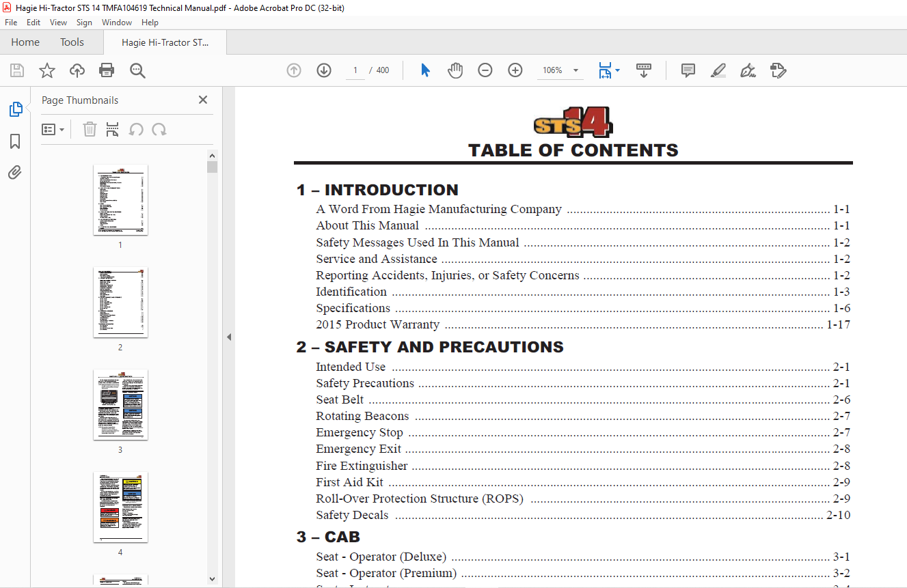Close the Page Thumbnails panel
This screenshot has width=907, height=588.
pos(203,100)
